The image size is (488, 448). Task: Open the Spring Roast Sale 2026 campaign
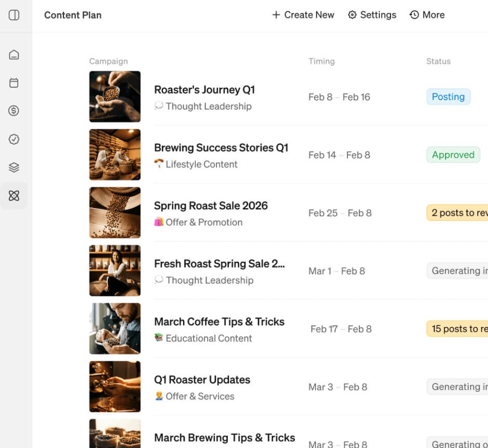click(x=211, y=206)
